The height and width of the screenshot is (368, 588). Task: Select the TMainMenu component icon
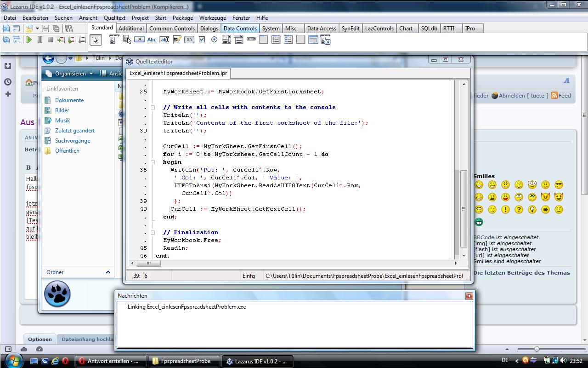[114, 40]
